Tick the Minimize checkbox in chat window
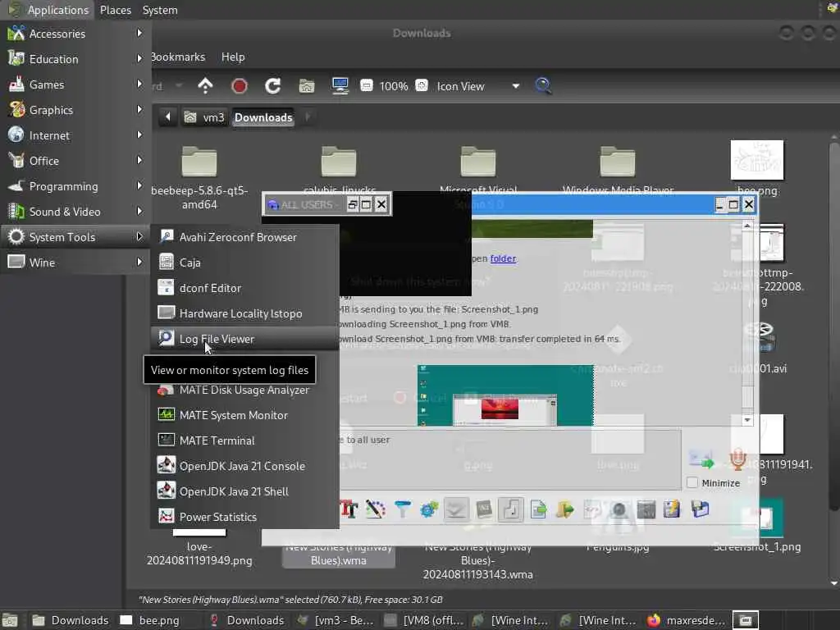Viewport: 840px width, 630px height. click(692, 482)
